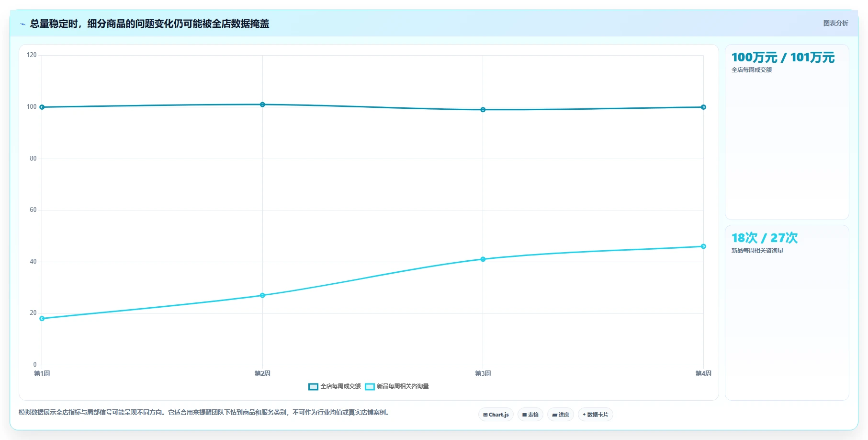Click the '120' y-axis label
Image resolution: width=868 pixels, height=440 pixels.
[32, 55]
